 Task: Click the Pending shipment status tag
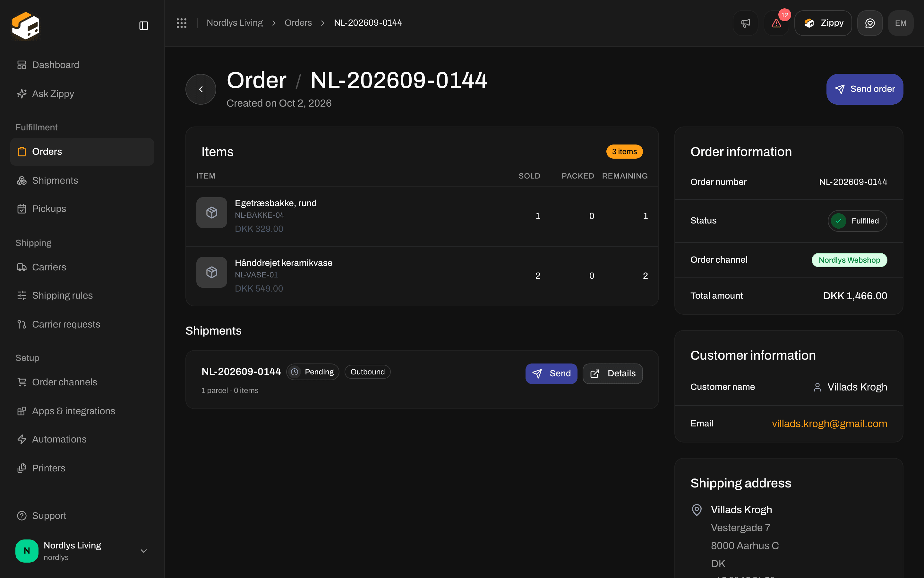click(313, 372)
